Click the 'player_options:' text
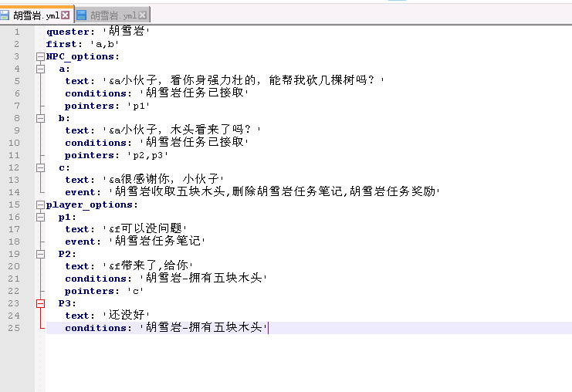The image size is (572, 392). pyautogui.click(x=92, y=205)
